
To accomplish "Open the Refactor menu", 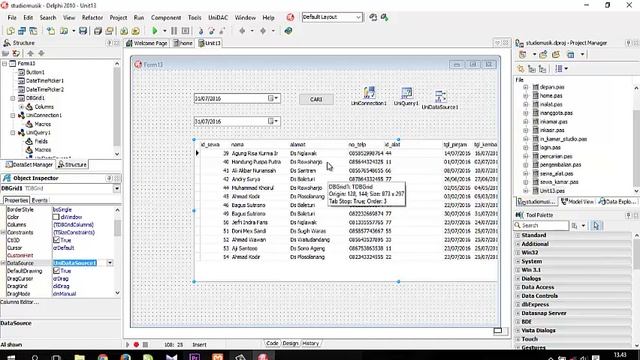I will pyautogui.click(x=92, y=18).
